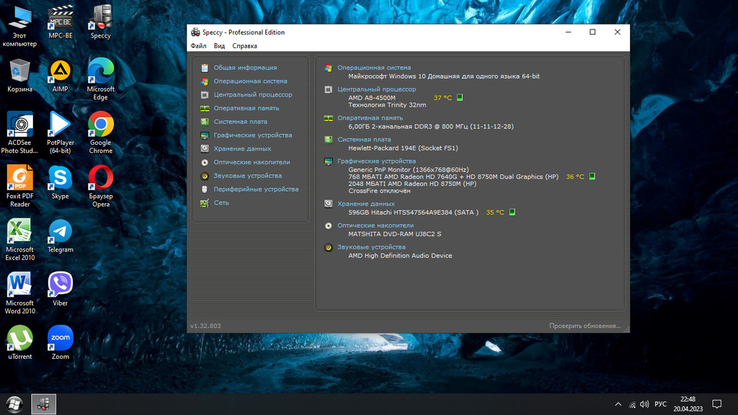Show hidden tray icons chevron

[x=618, y=404]
